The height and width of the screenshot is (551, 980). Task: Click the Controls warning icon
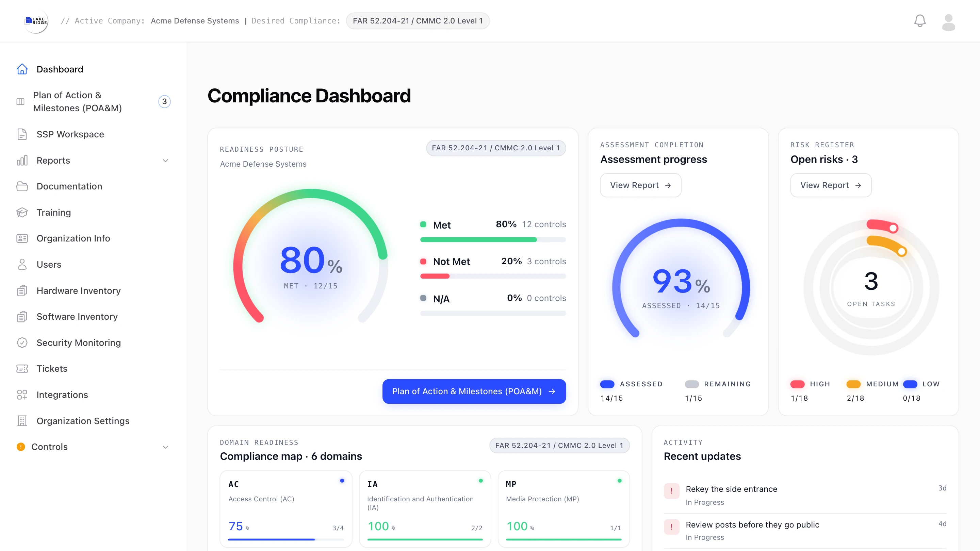click(20, 447)
